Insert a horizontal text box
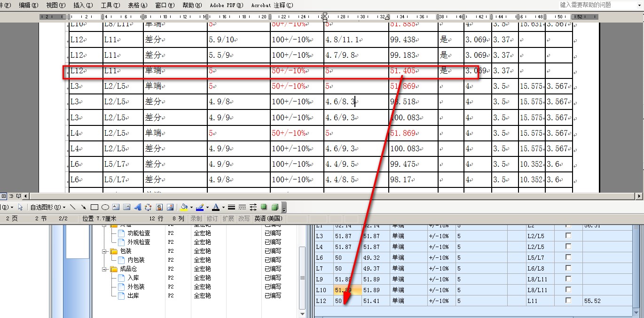 coord(116,207)
